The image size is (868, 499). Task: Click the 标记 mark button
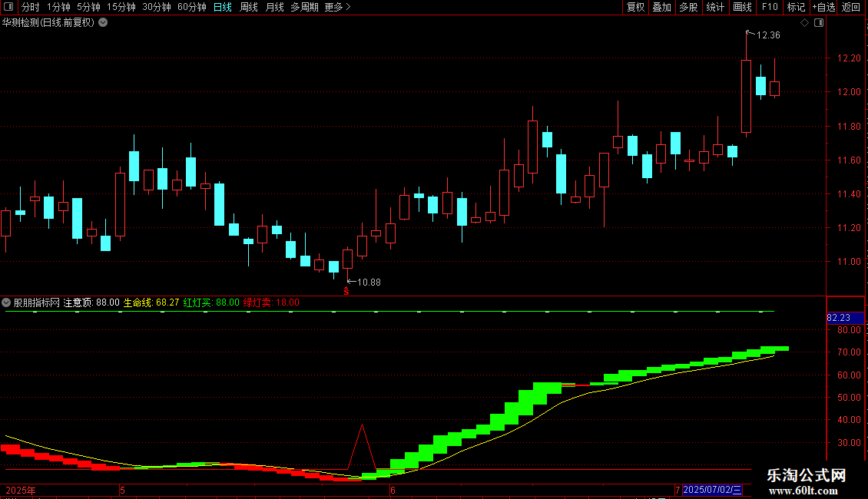(x=796, y=7)
